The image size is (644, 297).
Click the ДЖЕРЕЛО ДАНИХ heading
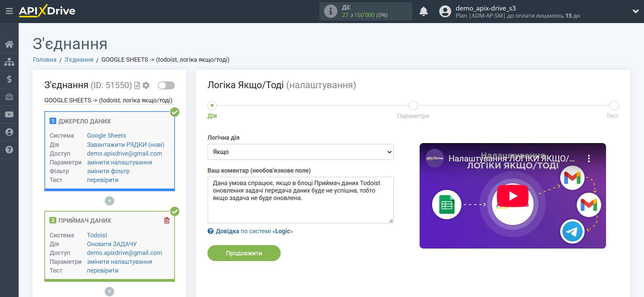(85, 121)
